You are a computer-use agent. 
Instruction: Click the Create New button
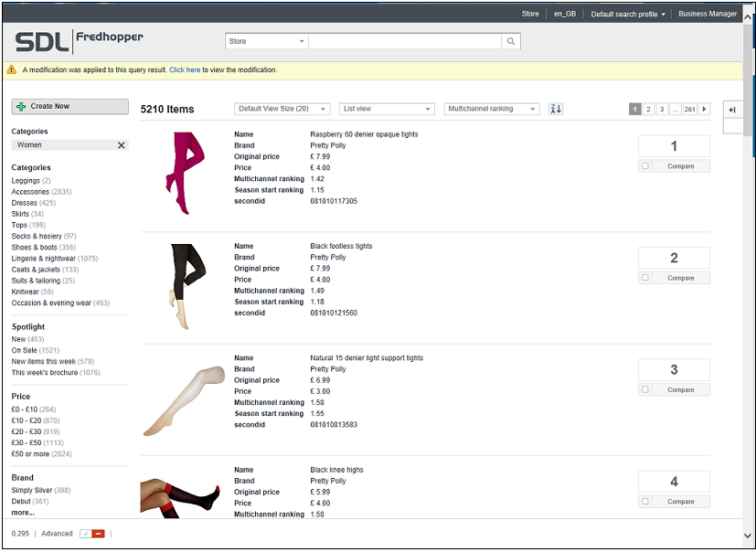pos(69,107)
